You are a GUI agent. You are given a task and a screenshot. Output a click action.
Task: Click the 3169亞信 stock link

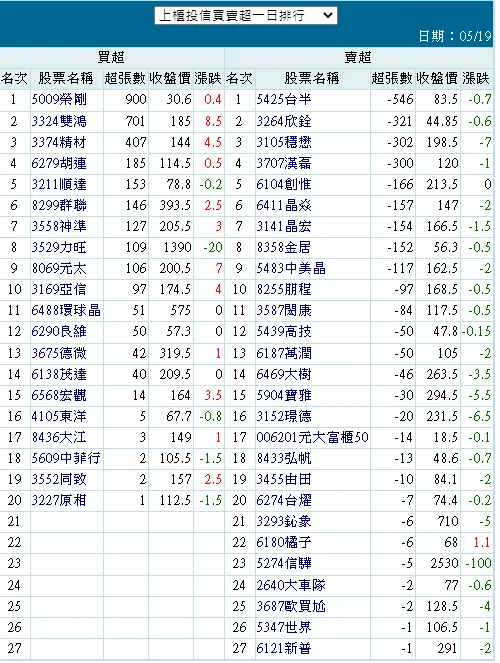click(59, 290)
